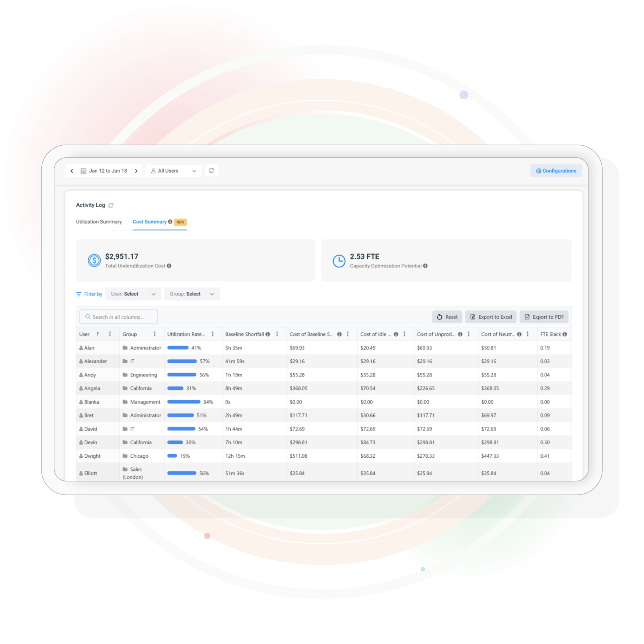The height and width of the screenshot is (644, 644).
Task: Open the Utilization Rate column menu
Action: (213, 334)
